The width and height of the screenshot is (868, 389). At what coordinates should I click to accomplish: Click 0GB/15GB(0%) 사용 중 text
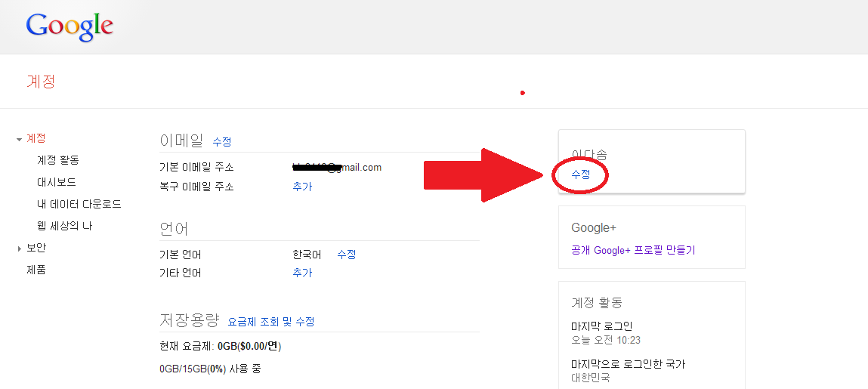pos(210,369)
